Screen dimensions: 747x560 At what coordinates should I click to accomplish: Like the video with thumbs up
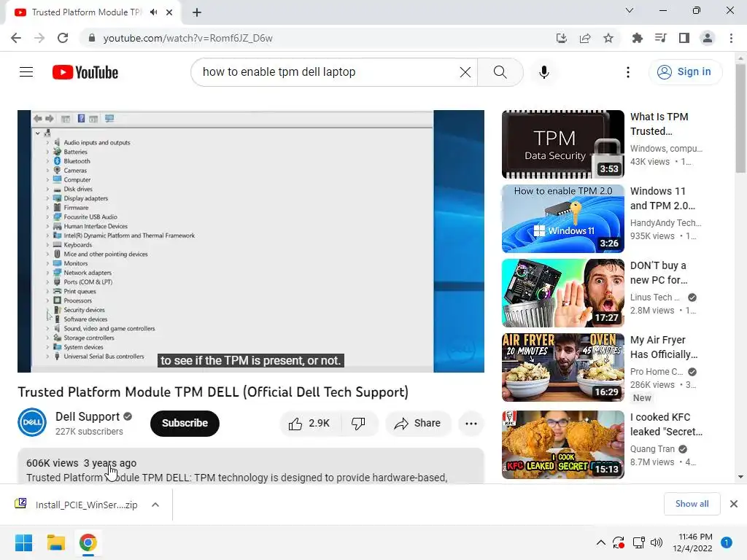coord(309,424)
